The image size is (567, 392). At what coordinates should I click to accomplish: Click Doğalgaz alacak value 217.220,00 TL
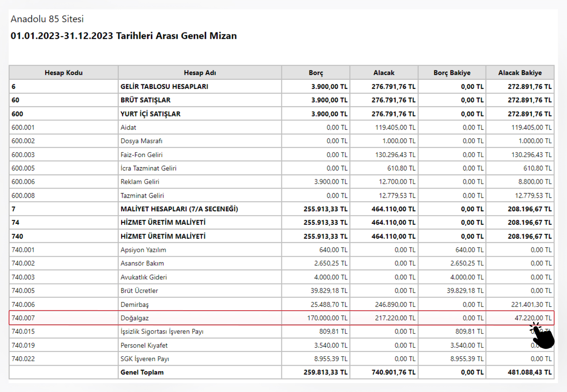pos(395,318)
